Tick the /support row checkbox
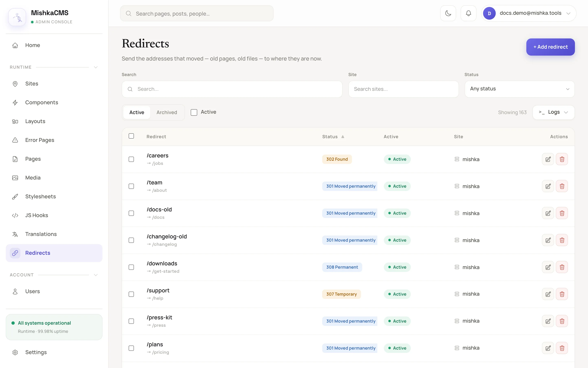588x368 pixels. pyautogui.click(x=131, y=294)
